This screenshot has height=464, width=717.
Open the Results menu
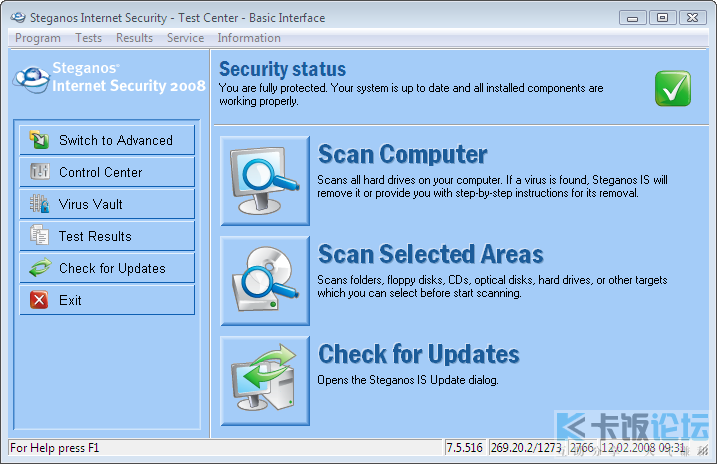click(x=134, y=38)
